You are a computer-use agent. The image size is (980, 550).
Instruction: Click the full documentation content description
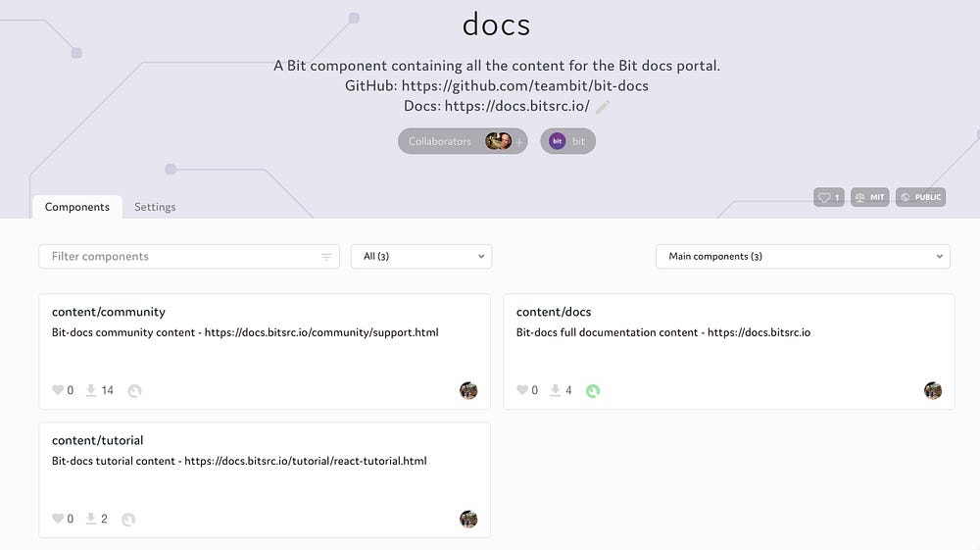pos(663,332)
